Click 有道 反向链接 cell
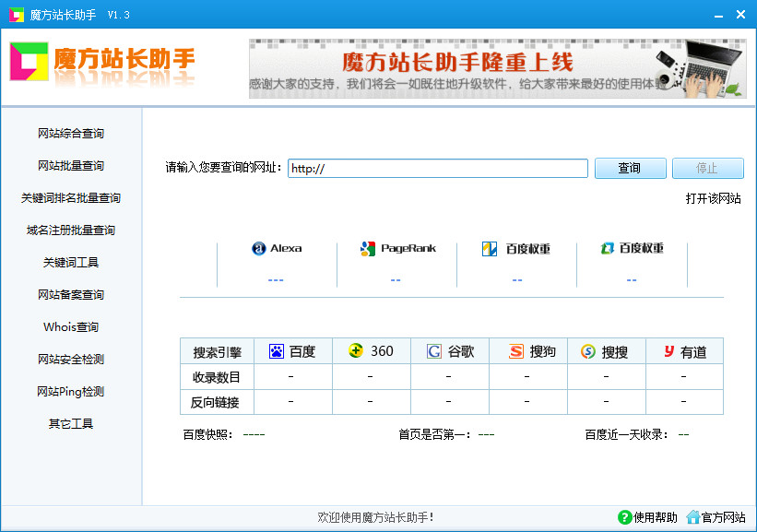Screen dimensions: 757x532 [x=684, y=402]
